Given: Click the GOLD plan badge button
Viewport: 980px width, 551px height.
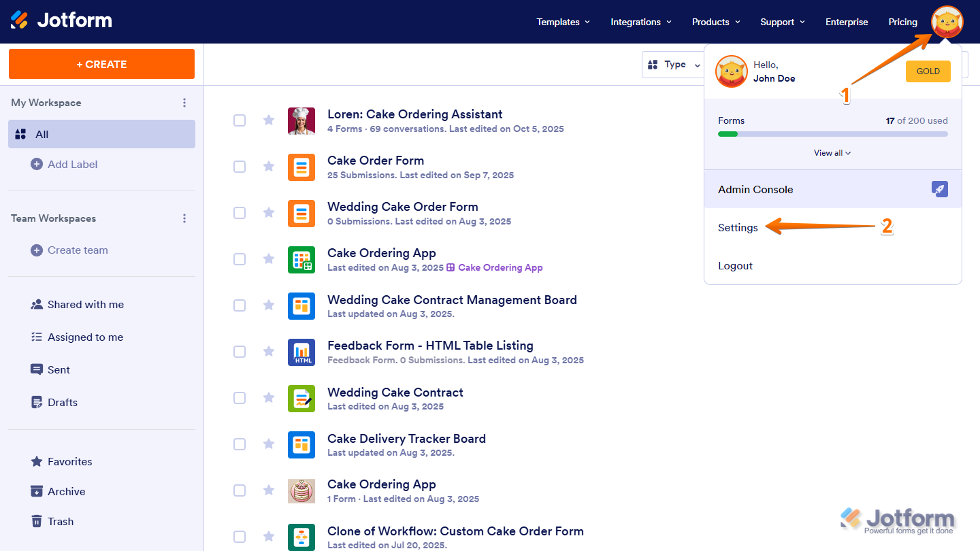Looking at the screenshot, I should pyautogui.click(x=928, y=71).
